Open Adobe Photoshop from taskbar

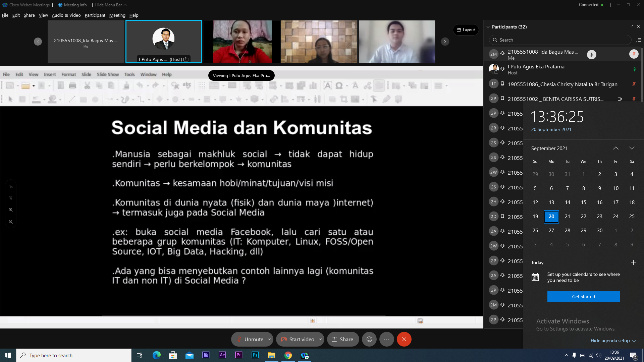[x=255, y=355]
